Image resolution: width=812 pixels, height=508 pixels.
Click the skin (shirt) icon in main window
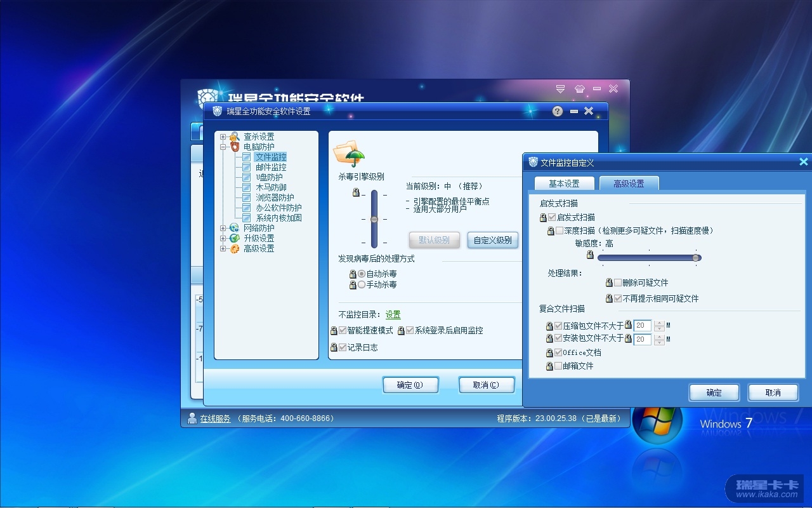point(579,89)
